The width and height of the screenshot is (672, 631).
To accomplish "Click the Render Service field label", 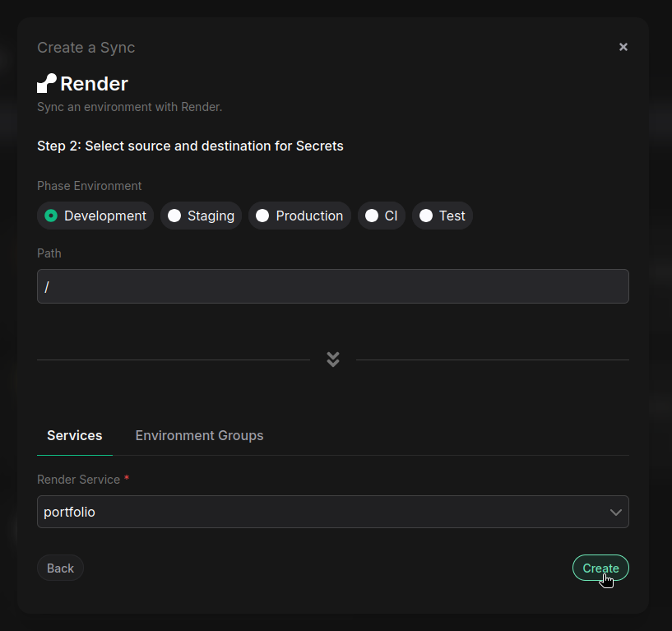I will click(79, 480).
